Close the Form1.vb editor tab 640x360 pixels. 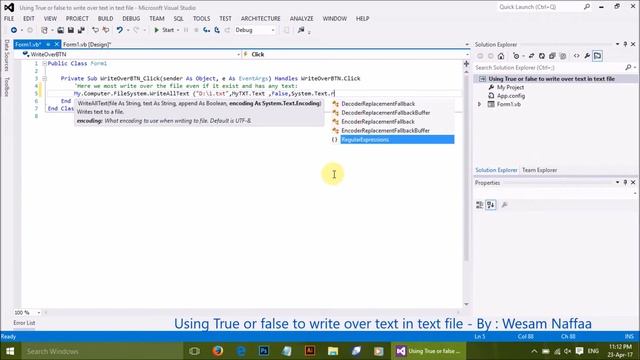coord(56,44)
